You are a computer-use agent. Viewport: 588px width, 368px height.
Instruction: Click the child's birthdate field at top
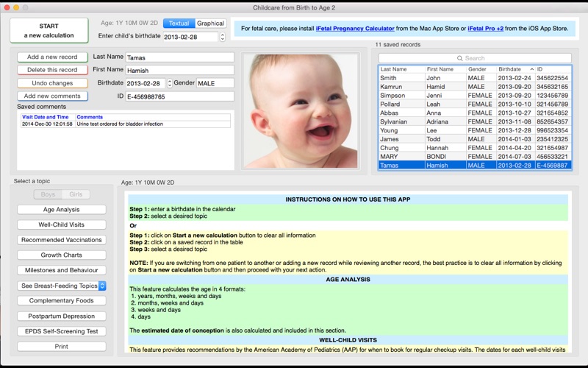pos(190,37)
